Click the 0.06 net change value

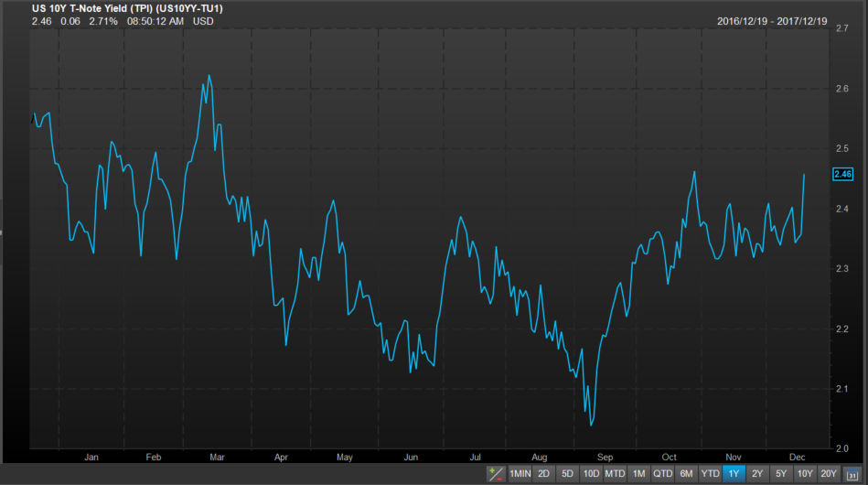[70, 22]
